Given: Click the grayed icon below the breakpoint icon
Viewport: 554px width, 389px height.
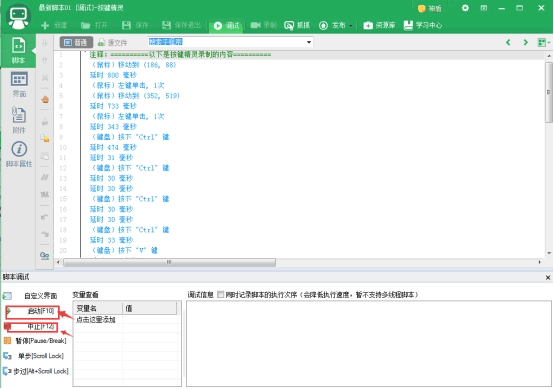Looking at the screenshot, I should pyautogui.click(x=45, y=122).
